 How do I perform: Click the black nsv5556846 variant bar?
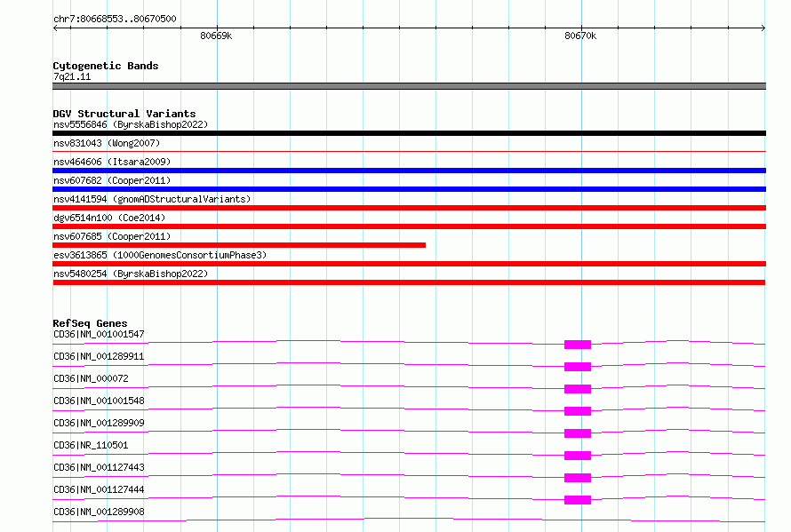(409, 133)
